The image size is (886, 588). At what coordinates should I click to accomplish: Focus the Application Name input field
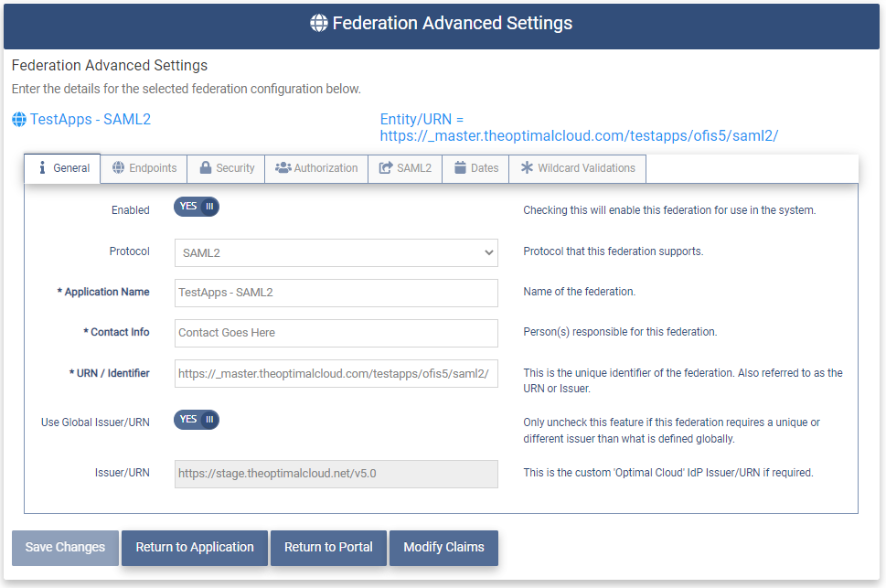(336, 293)
